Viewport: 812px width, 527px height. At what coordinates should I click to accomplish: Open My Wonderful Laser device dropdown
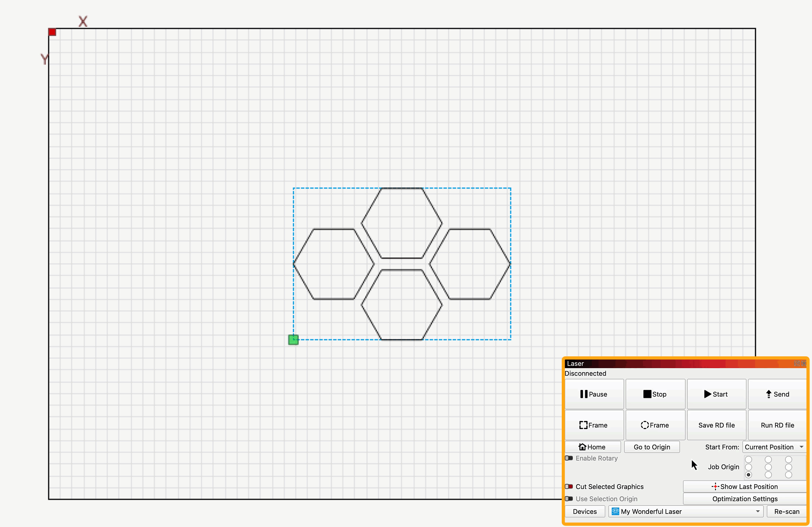click(x=686, y=511)
